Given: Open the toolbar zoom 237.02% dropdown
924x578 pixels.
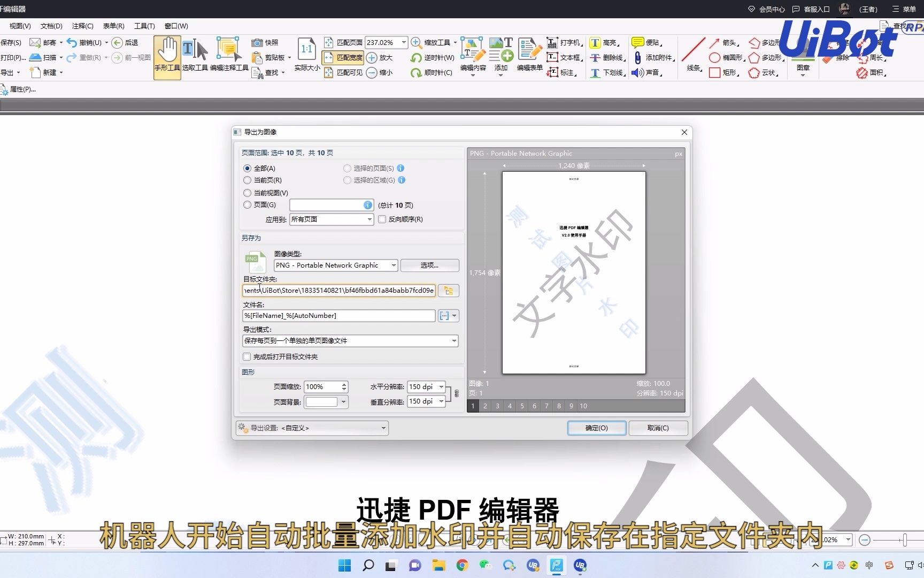Looking at the screenshot, I should coord(404,42).
